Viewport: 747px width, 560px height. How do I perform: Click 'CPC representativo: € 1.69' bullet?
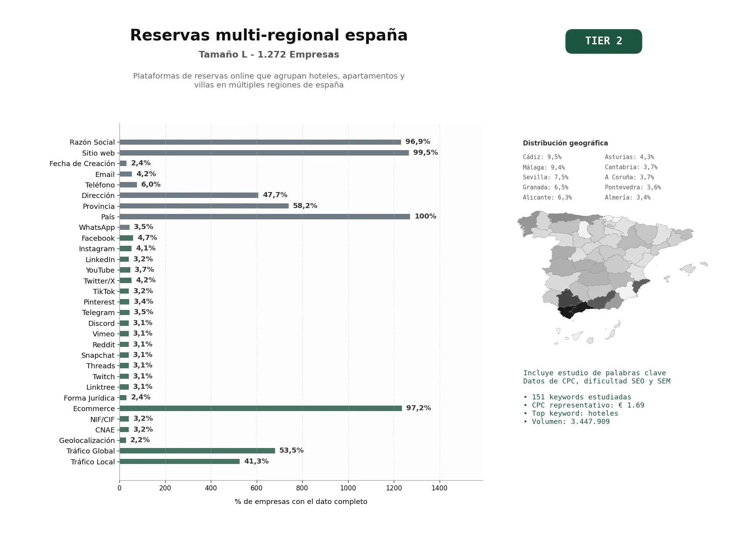[584, 405]
